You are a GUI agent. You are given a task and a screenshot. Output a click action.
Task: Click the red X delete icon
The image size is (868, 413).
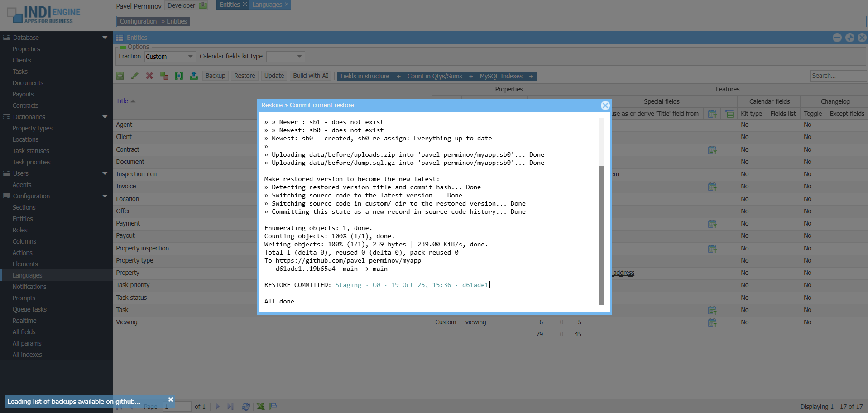tap(149, 76)
